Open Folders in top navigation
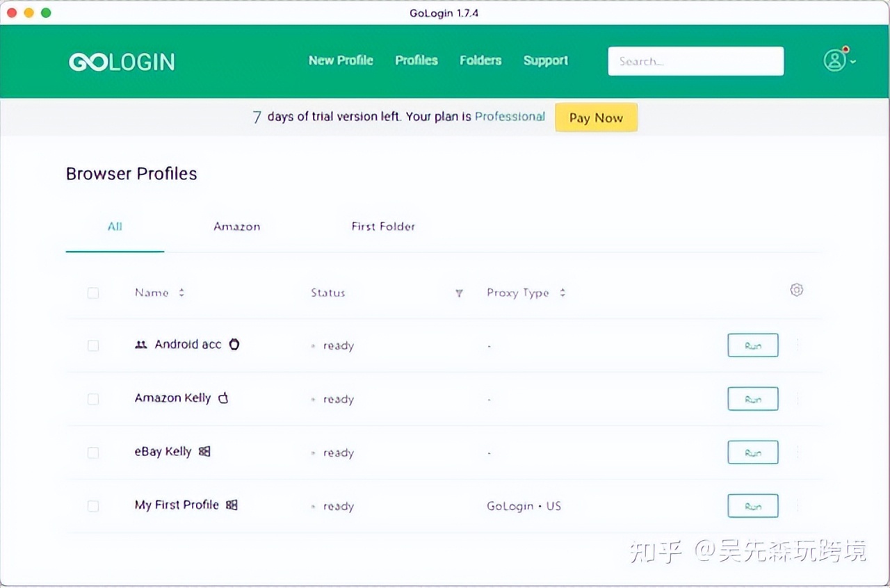Screen dimensions: 890x588 tap(480, 60)
